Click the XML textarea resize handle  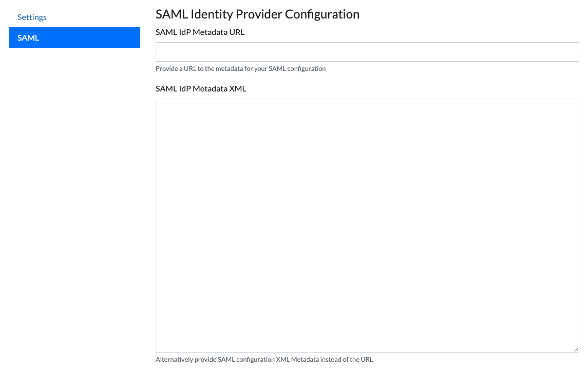[576, 349]
